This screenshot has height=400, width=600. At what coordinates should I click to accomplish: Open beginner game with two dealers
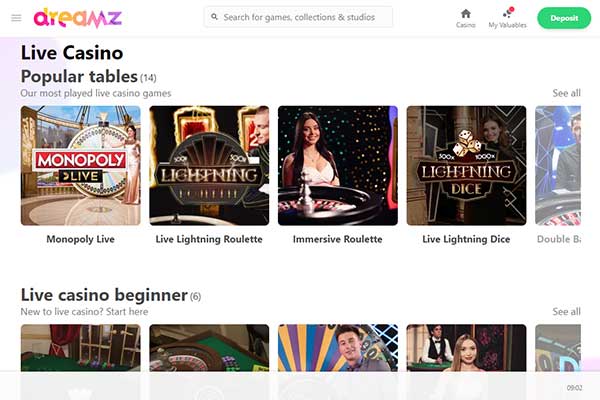pyautogui.click(x=466, y=348)
